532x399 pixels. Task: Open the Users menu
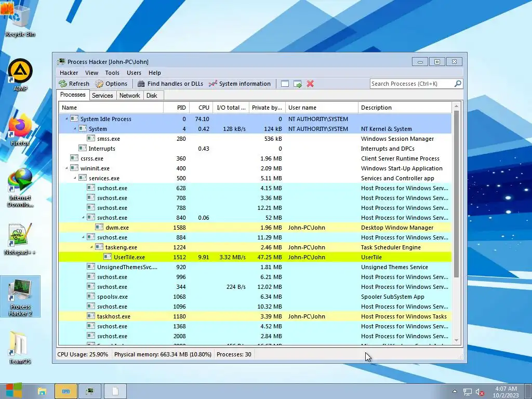134,73
